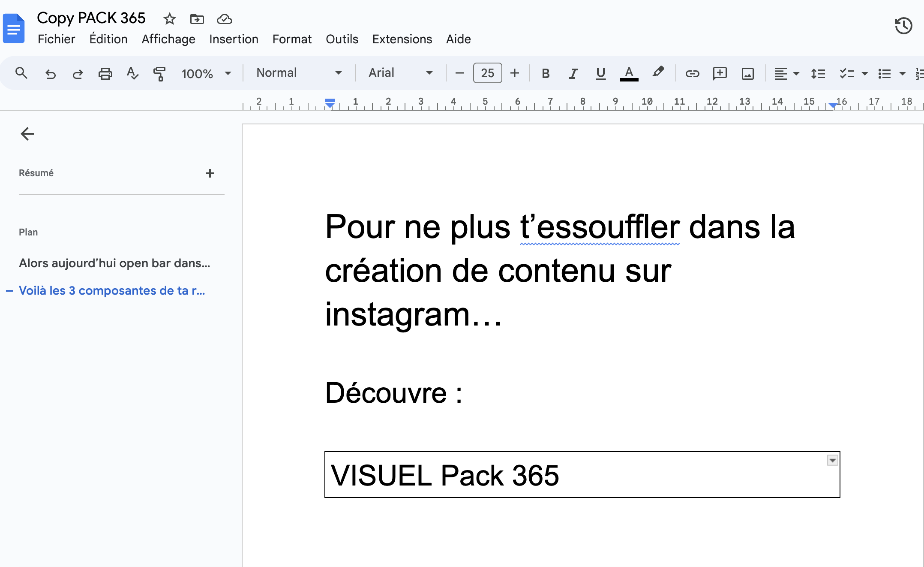
Task: Click the plus button next to Résumé
Action: [x=210, y=173]
